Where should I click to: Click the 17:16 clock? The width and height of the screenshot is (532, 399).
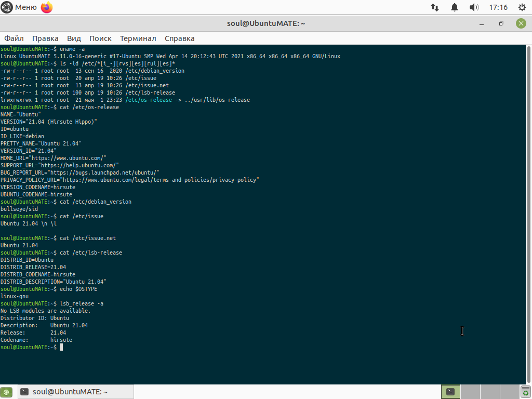pyautogui.click(x=498, y=7)
